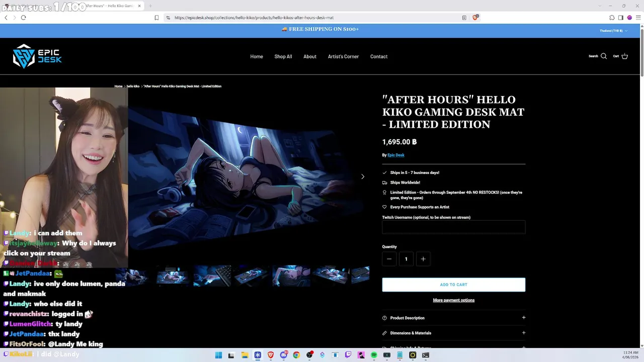Viewport: 644px width, 362px height.
Task: Select the keyboard close-up thumbnail
Action: pos(212,276)
